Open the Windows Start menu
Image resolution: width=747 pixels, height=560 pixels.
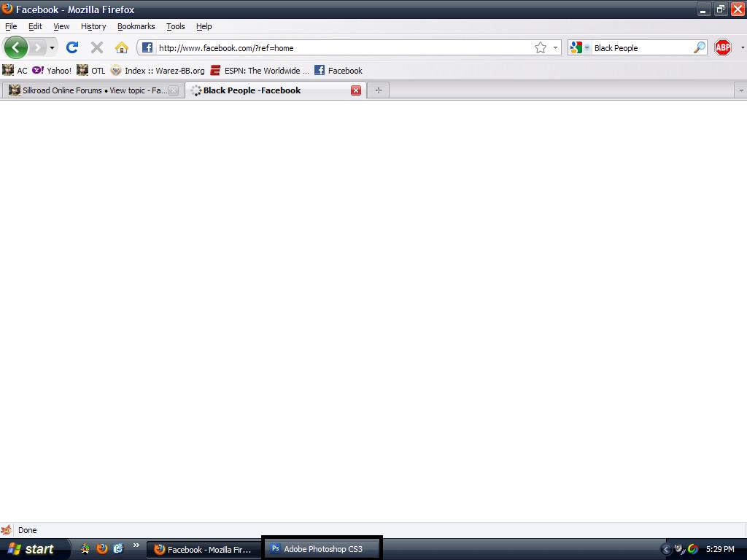(34, 549)
